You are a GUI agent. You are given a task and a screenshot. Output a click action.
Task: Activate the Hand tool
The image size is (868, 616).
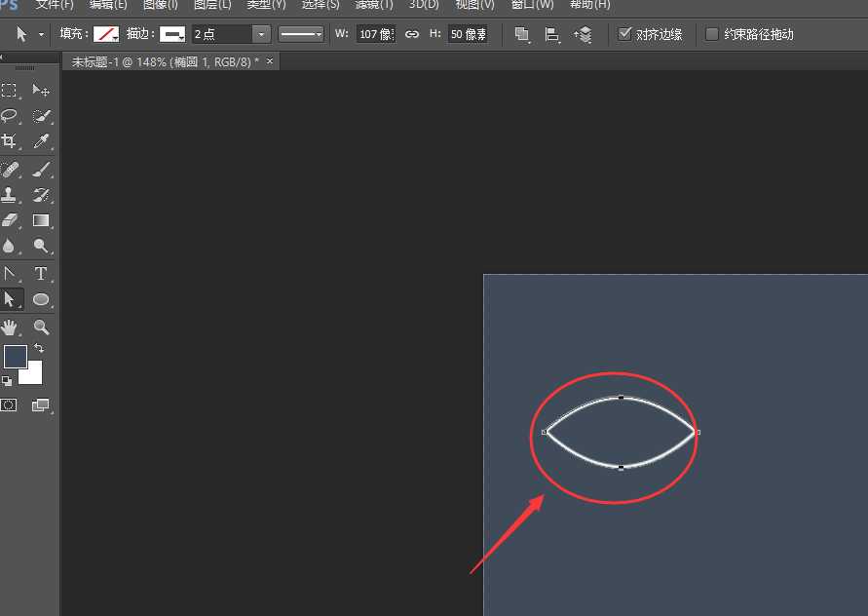(10, 327)
